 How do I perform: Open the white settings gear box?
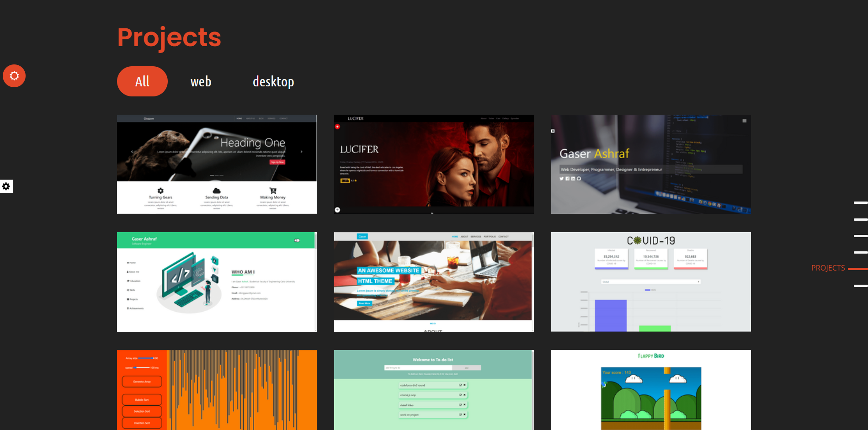coord(6,186)
